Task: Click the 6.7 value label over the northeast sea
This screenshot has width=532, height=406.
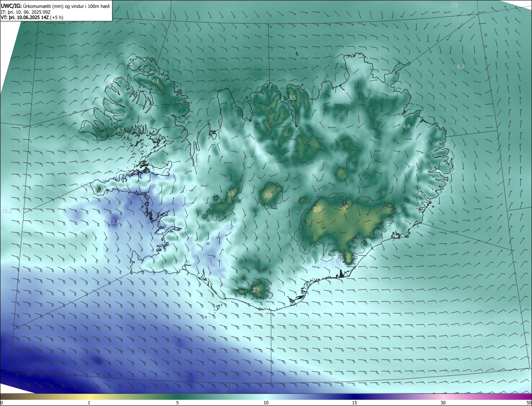Action: (461, 67)
